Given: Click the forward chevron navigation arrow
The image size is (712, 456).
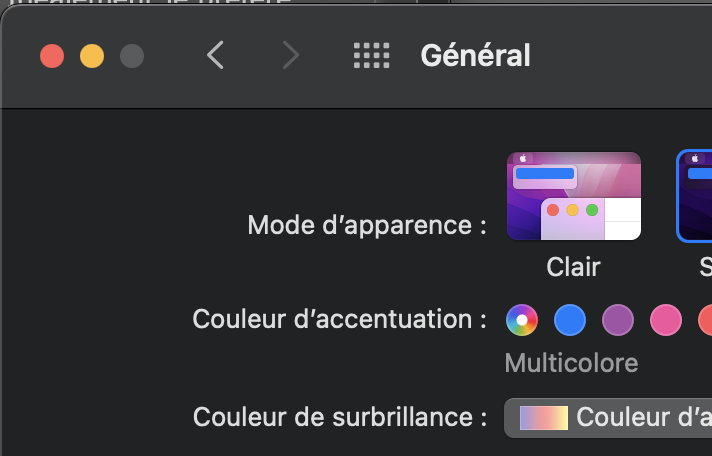Looking at the screenshot, I should pos(291,55).
